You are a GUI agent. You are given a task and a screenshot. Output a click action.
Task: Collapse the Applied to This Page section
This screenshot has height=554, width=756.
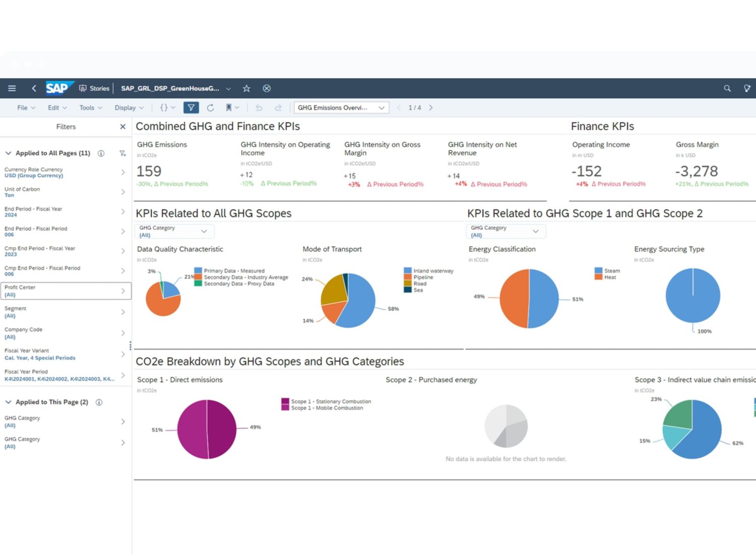pos(8,402)
